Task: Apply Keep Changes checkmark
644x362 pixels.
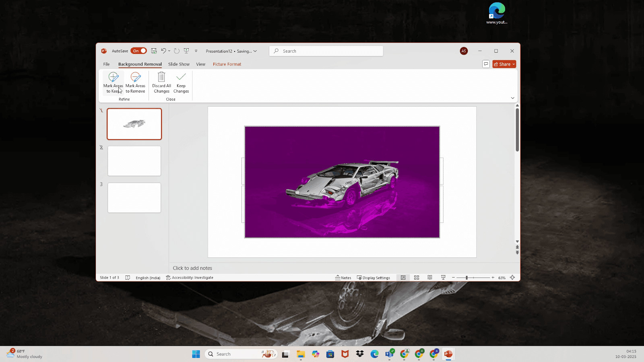Action: pos(181,77)
